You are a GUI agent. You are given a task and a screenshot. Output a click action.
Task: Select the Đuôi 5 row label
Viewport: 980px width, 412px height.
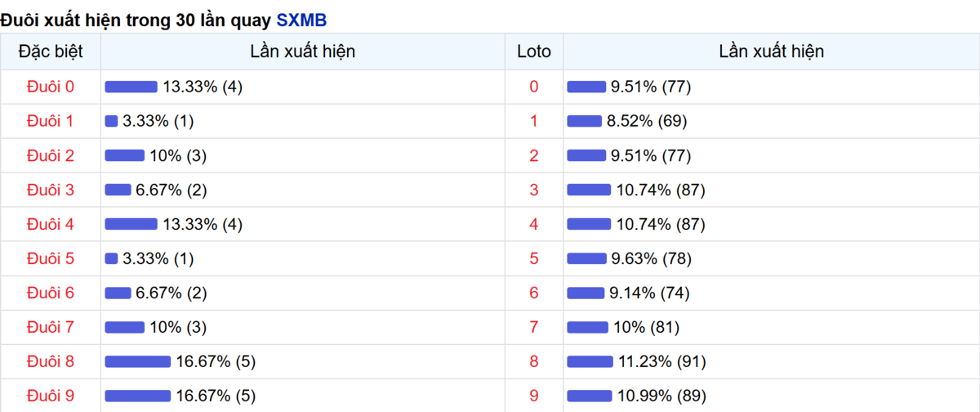pyautogui.click(x=51, y=258)
